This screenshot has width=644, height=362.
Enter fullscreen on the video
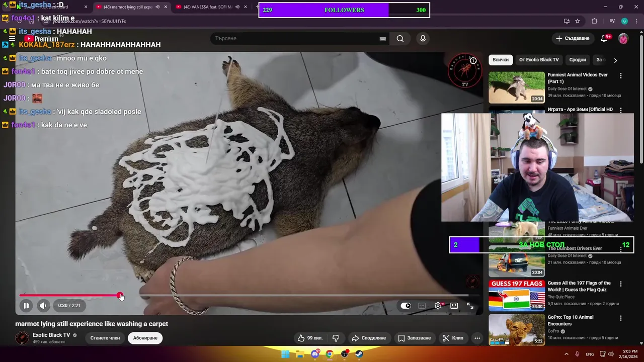click(x=470, y=306)
